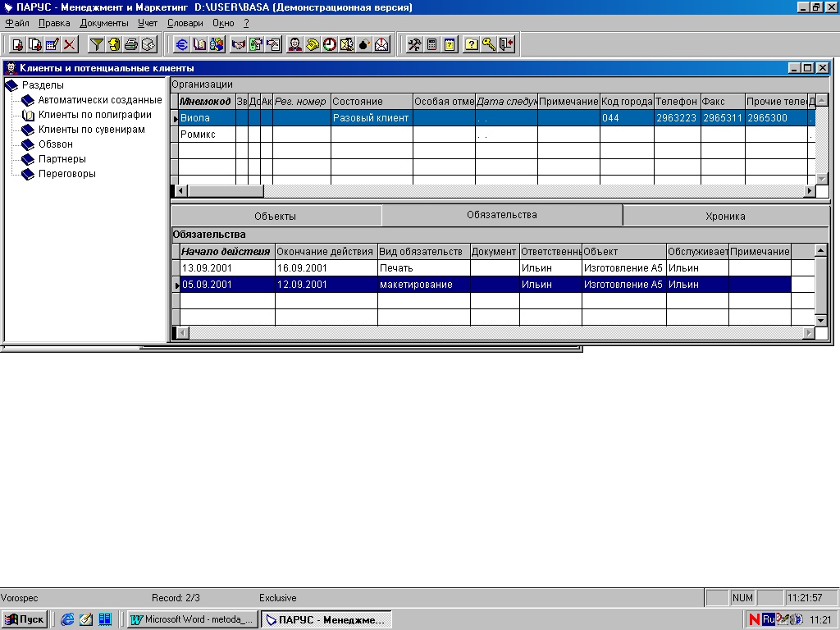840x630 pixels.
Task: Click the Печать obligation type cell
Action: point(424,268)
